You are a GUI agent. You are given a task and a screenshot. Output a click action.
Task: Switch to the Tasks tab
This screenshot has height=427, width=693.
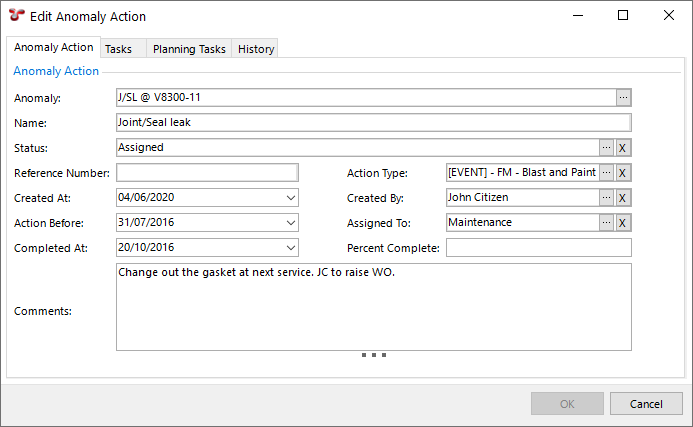[x=119, y=49]
